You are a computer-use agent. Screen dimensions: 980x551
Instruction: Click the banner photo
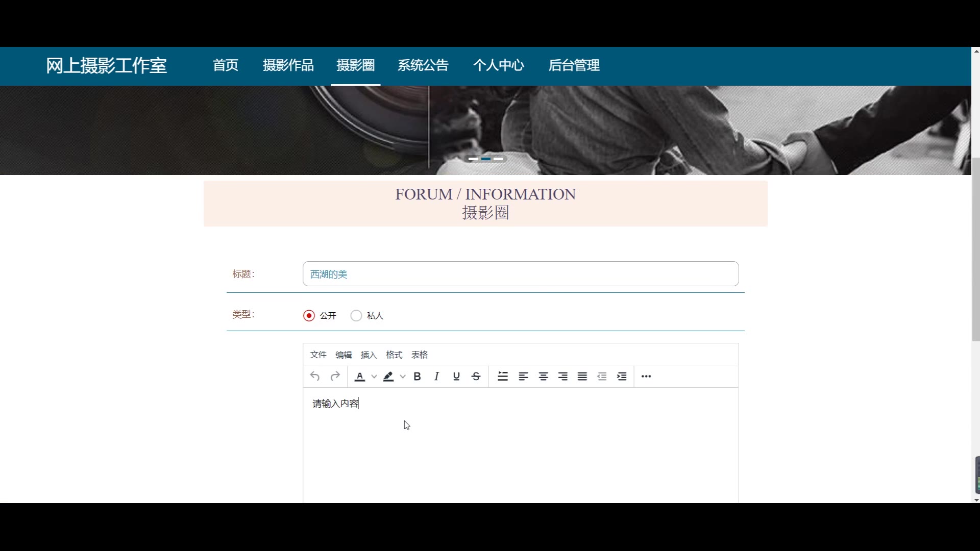(485, 130)
